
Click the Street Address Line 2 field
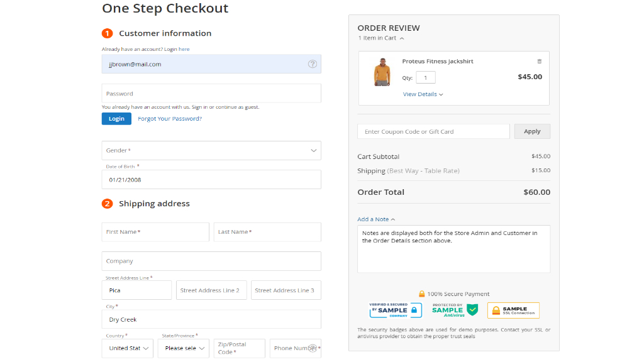211,290
